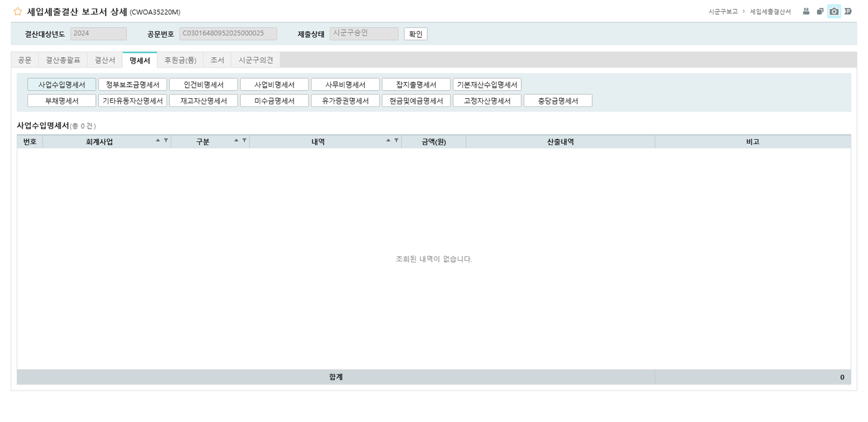
Task: Click the new window (duplicate) icon
Action: point(820,11)
